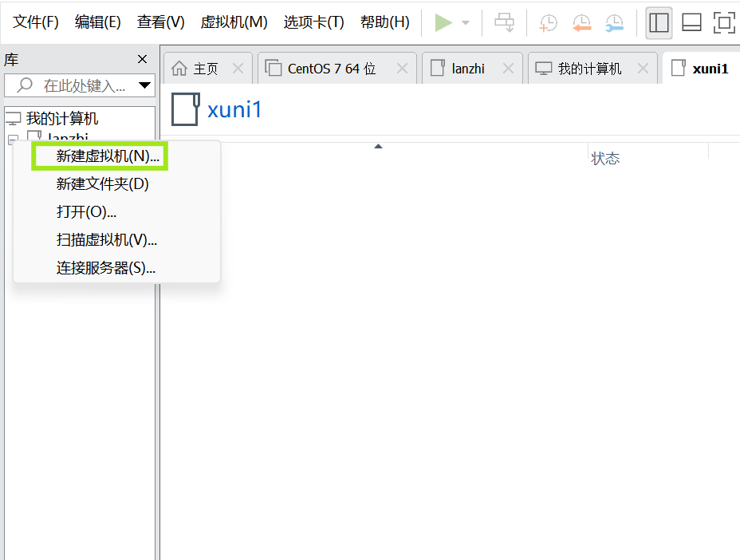
Task: Choose 新建文件夹(D) from context menu
Action: [x=102, y=183]
